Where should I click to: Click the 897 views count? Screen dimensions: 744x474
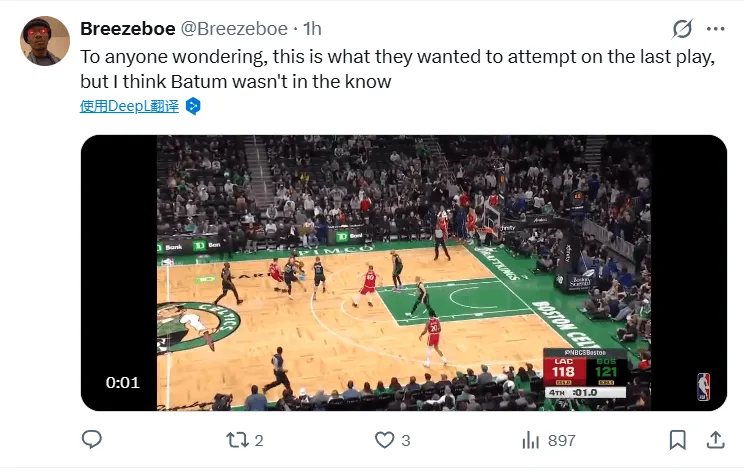point(562,441)
